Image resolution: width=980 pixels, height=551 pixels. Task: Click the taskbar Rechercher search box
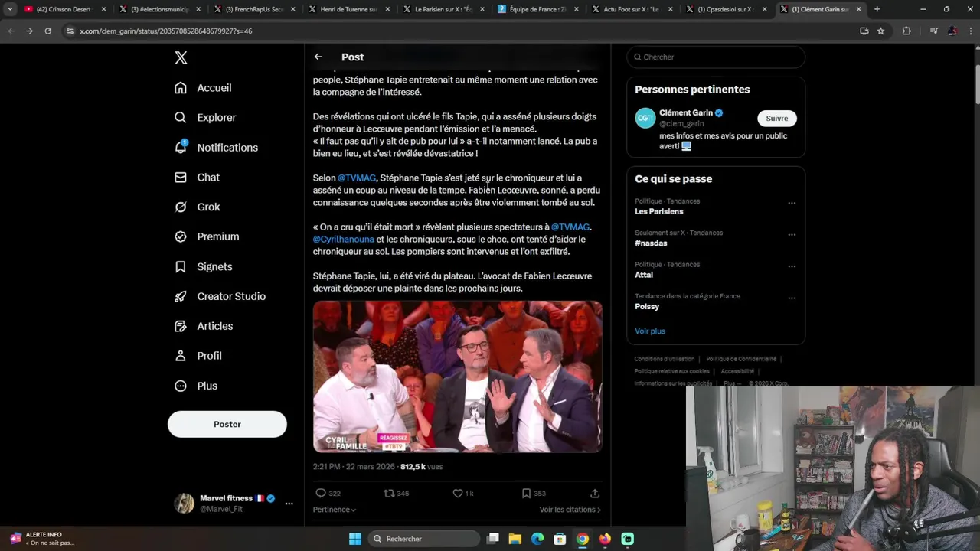pyautogui.click(x=426, y=539)
